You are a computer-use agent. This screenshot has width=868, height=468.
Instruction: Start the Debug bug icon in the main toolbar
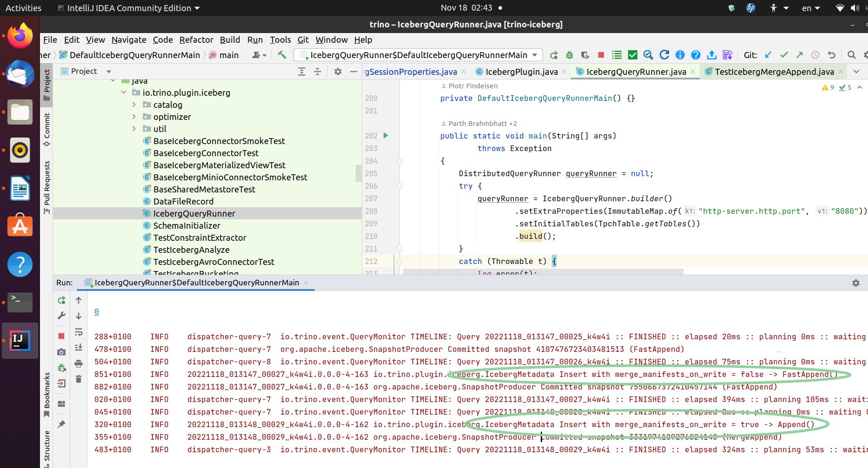(570, 55)
